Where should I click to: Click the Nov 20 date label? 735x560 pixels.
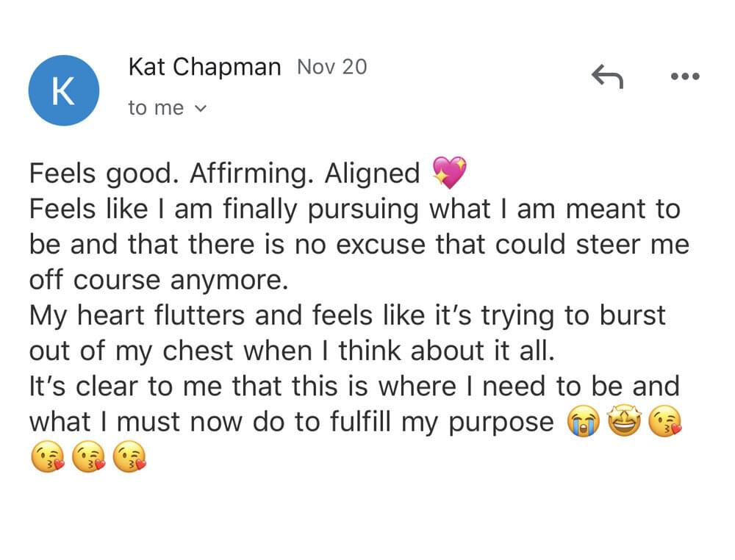(x=332, y=67)
